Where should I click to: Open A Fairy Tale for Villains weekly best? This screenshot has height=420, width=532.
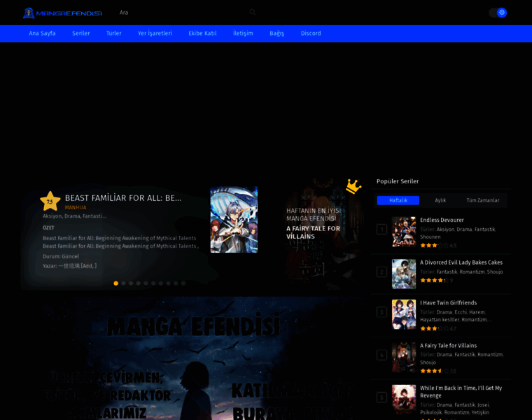click(x=313, y=232)
